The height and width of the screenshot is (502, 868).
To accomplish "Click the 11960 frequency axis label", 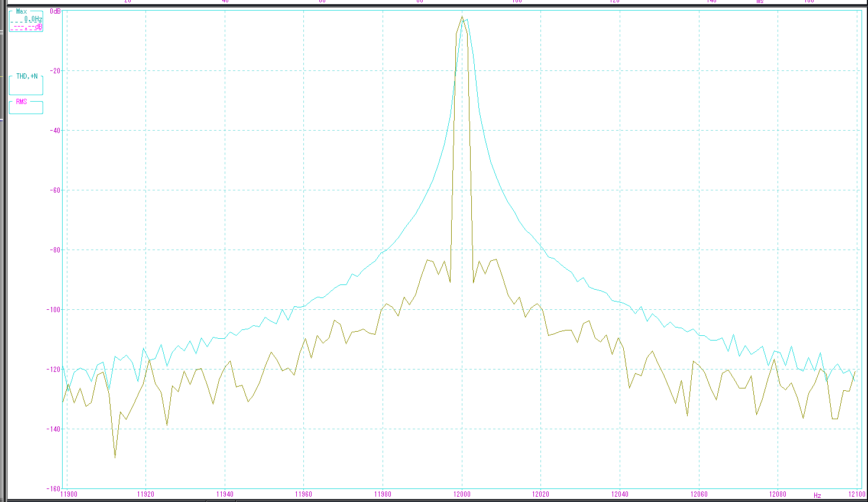I will pos(303,494).
